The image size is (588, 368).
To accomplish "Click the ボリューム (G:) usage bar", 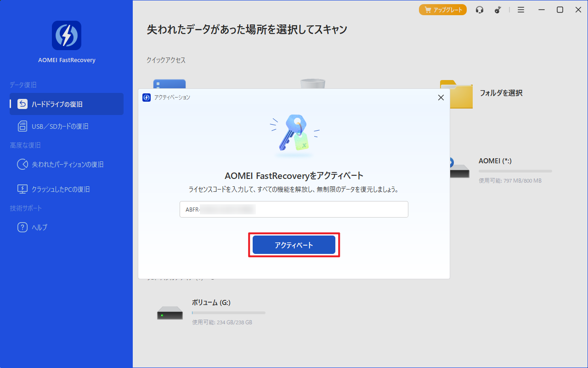I will tap(228, 313).
